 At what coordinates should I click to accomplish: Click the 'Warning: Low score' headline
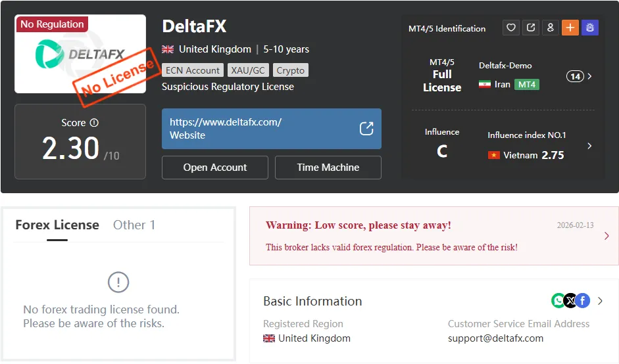[x=358, y=225]
